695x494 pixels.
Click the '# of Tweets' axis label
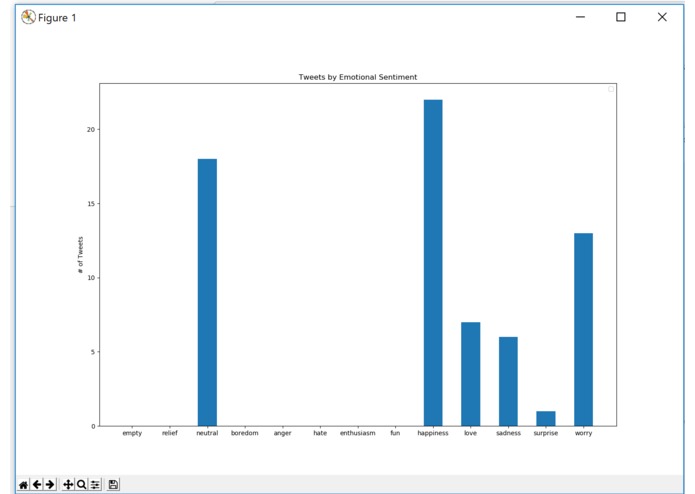[x=80, y=255]
